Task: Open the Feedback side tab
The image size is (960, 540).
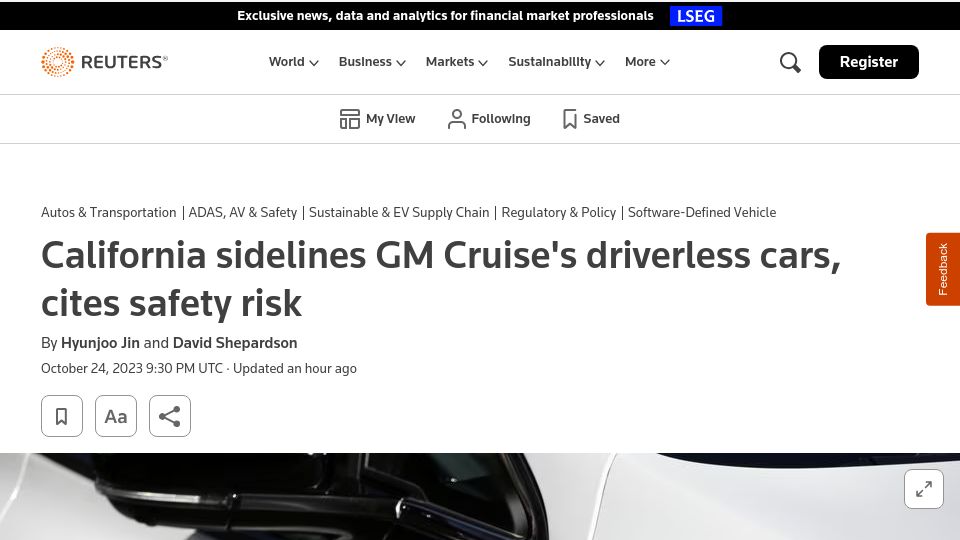Action: [943, 269]
